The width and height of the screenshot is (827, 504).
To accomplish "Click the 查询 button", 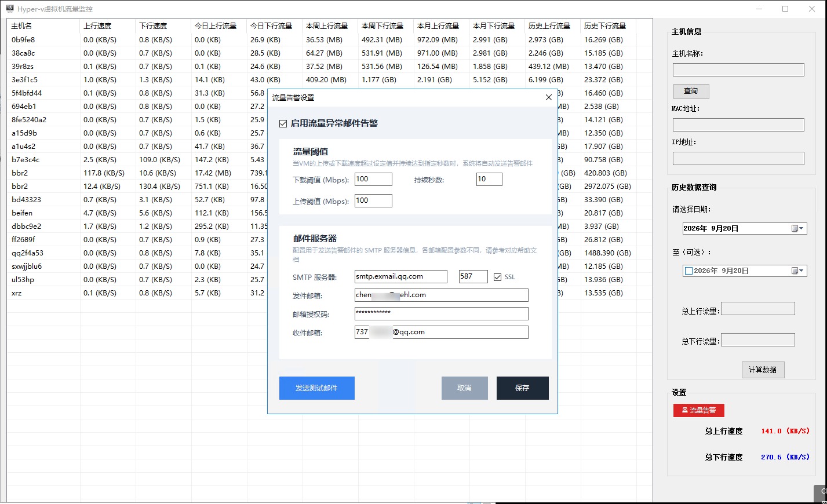I will (x=691, y=91).
